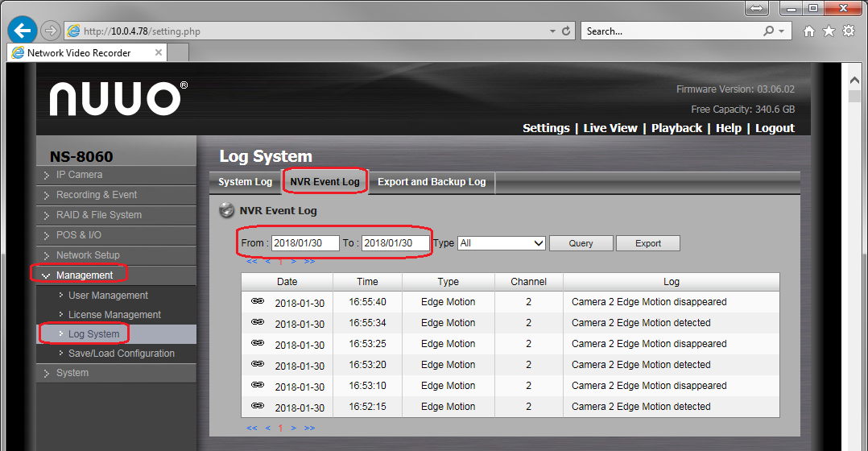The height and width of the screenshot is (451, 868).
Task: Open the browser Home icon
Action: pyautogui.click(x=809, y=31)
